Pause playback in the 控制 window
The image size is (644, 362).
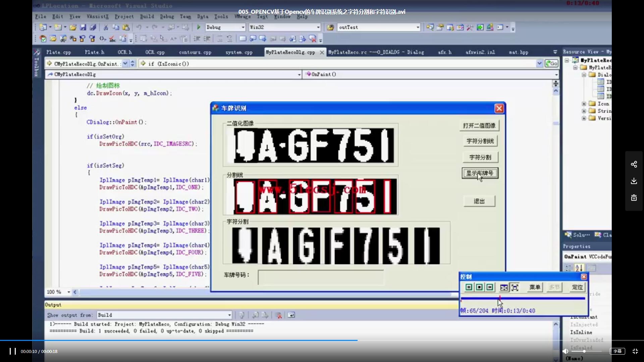pyautogui.click(x=469, y=287)
